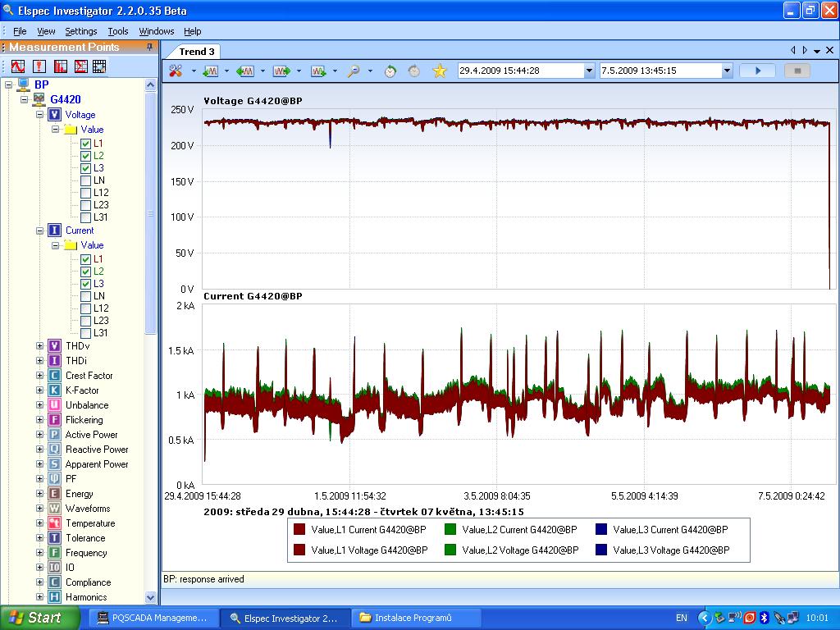Image resolution: width=840 pixels, height=630 pixels.
Task: Collapse the G4420 tree node
Action: pos(24,99)
